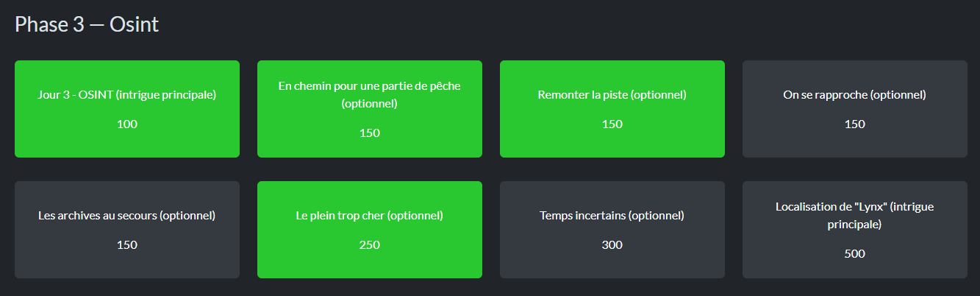Screen dimensions: 980x296
Task: Click 150 points under 'Les archives au secours'
Action: pos(127,244)
